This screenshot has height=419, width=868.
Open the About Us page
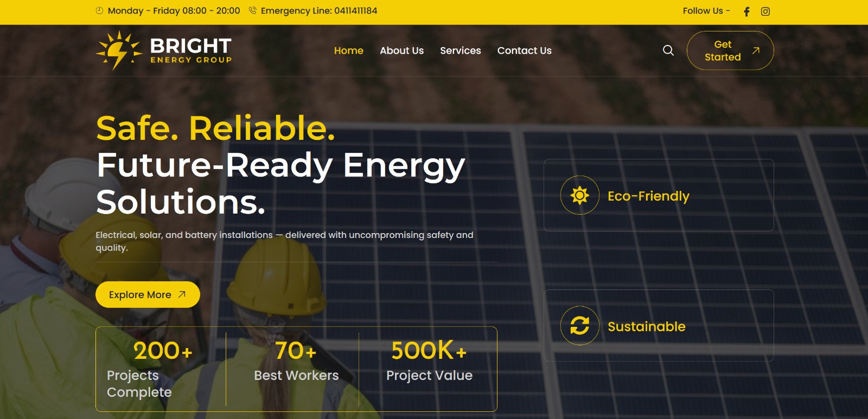click(402, 50)
